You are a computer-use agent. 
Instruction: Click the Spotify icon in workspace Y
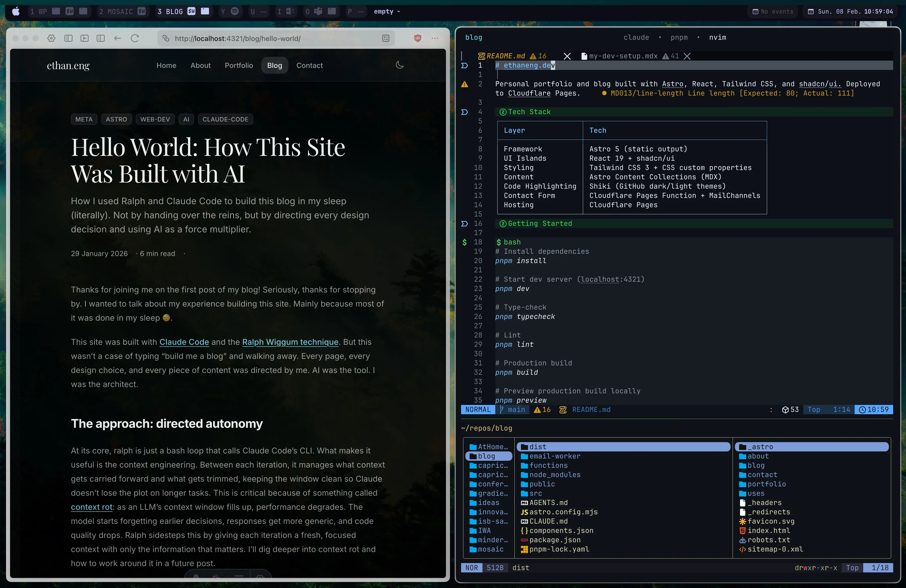coord(235,11)
